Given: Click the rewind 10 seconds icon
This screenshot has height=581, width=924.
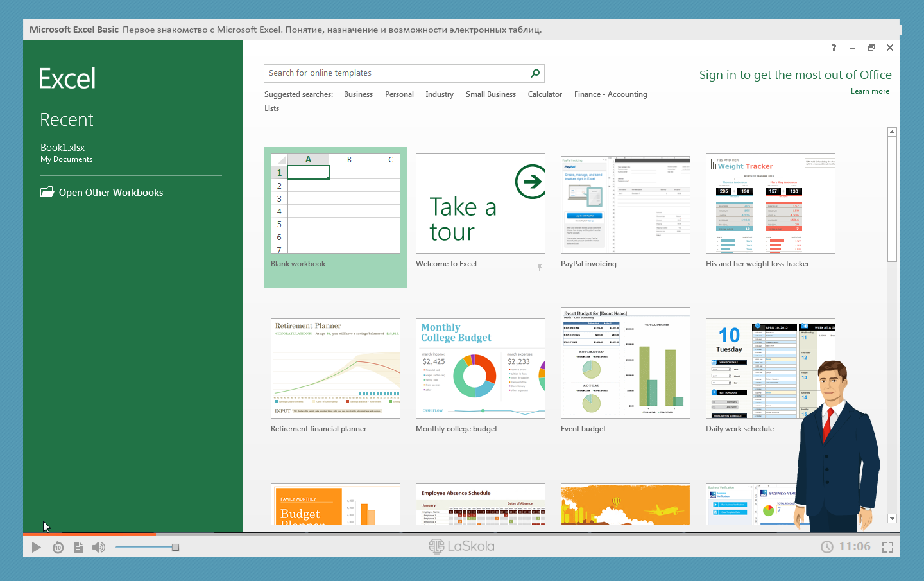Looking at the screenshot, I should coord(58,547).
